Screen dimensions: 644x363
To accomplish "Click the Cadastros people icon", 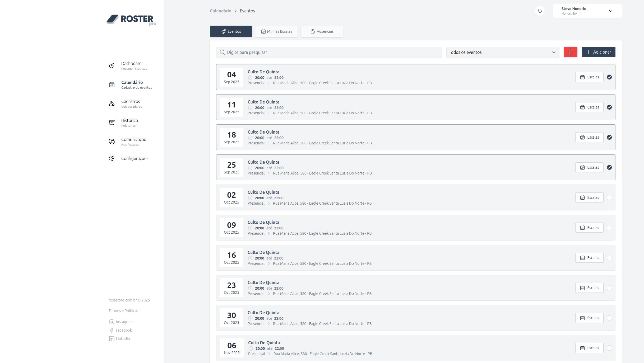I will (x=112, y=103).
